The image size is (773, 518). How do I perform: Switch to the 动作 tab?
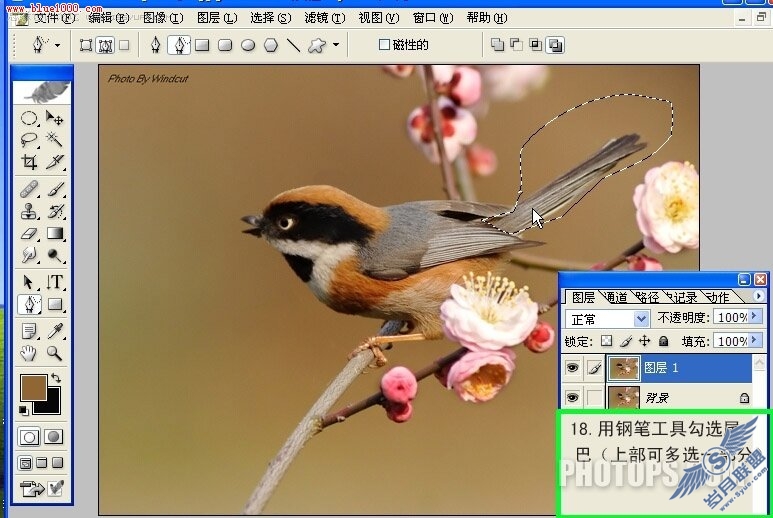click(x=718, y=297)
